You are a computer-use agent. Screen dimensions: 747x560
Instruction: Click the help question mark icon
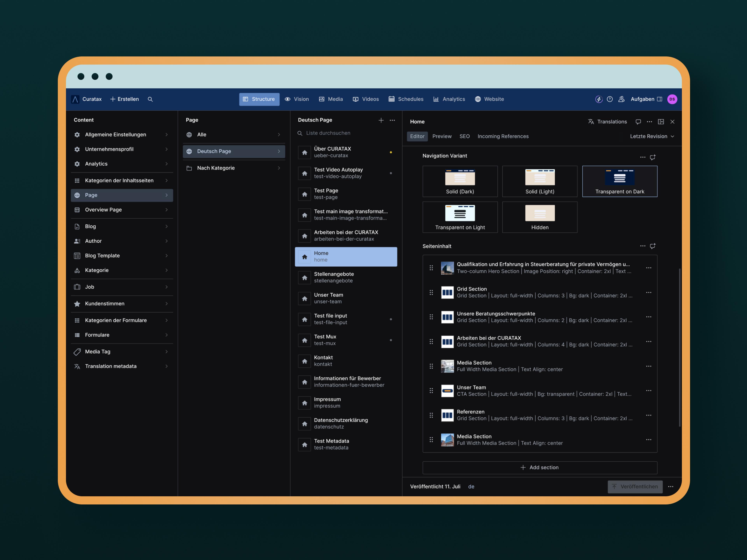(x=609, y=99)
